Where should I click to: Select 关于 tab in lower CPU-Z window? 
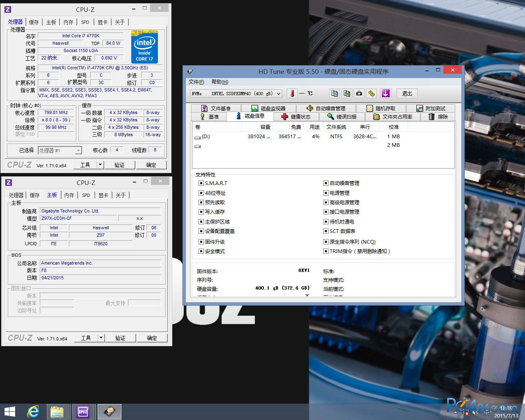pos(121,195)
